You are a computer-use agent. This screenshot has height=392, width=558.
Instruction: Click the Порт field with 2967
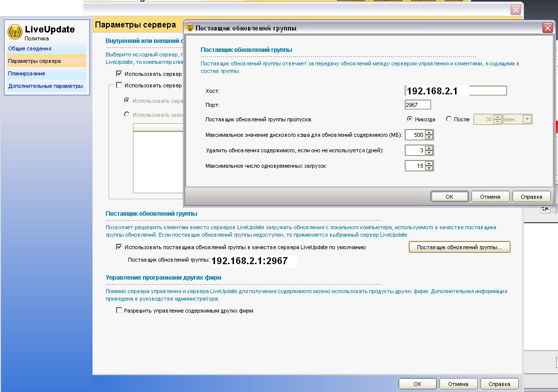click(418, 105)
